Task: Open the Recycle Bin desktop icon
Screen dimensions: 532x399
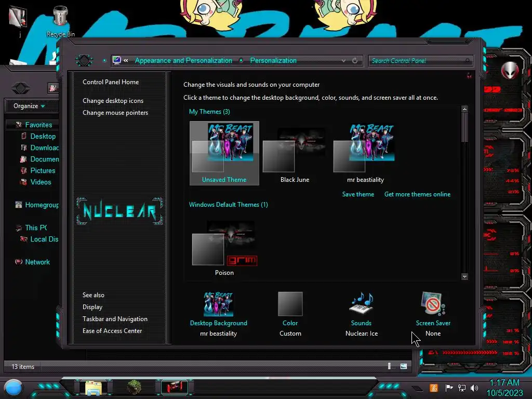Action: coord(60,21)
